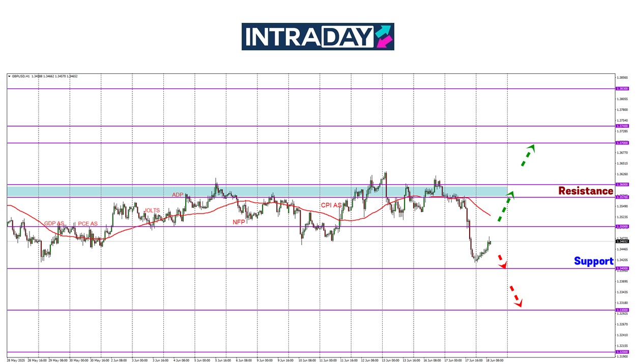This screenshot has width=636, height=364.
Task: Click the PCE AS event label
Action: pyautogui.click(x=88, y=224)
